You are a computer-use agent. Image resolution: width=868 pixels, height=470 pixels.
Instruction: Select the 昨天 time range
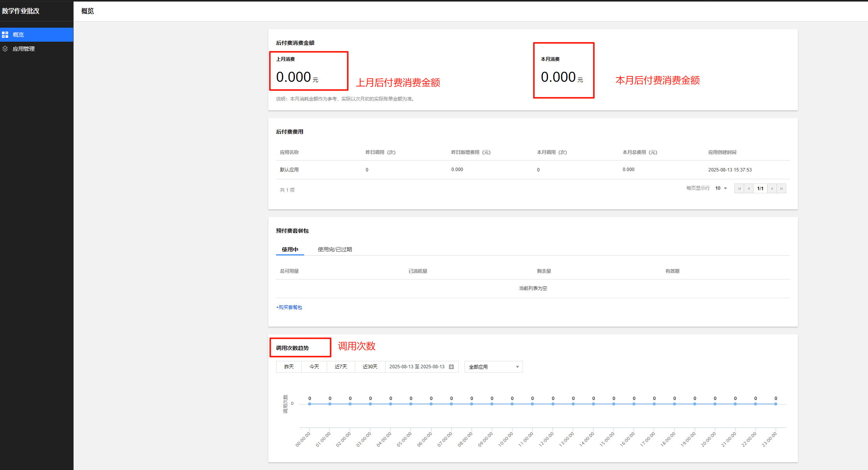point(289,367)
